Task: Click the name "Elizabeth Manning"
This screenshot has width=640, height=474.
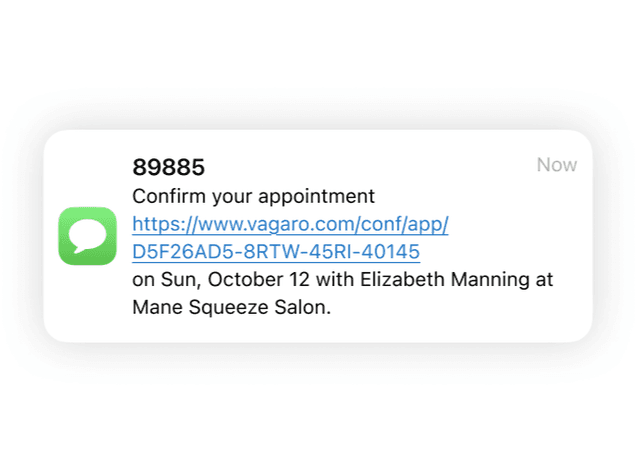Action: (x=441, y=279)
